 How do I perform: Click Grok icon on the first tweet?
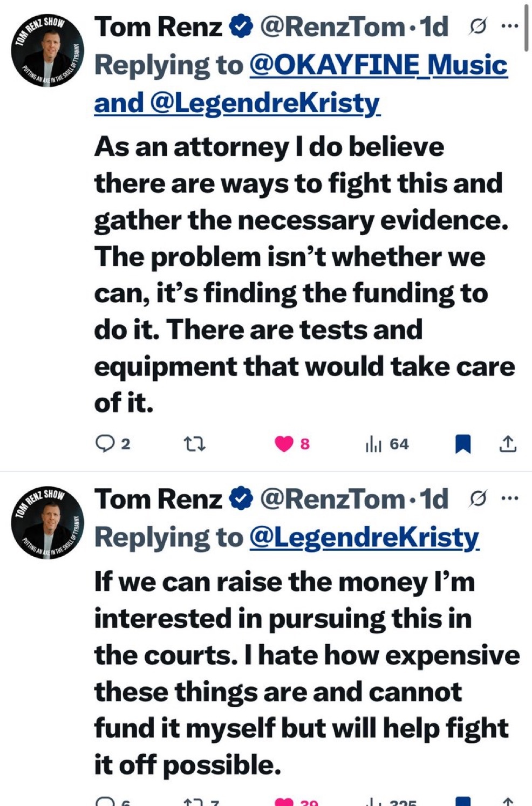coord(478,26)
